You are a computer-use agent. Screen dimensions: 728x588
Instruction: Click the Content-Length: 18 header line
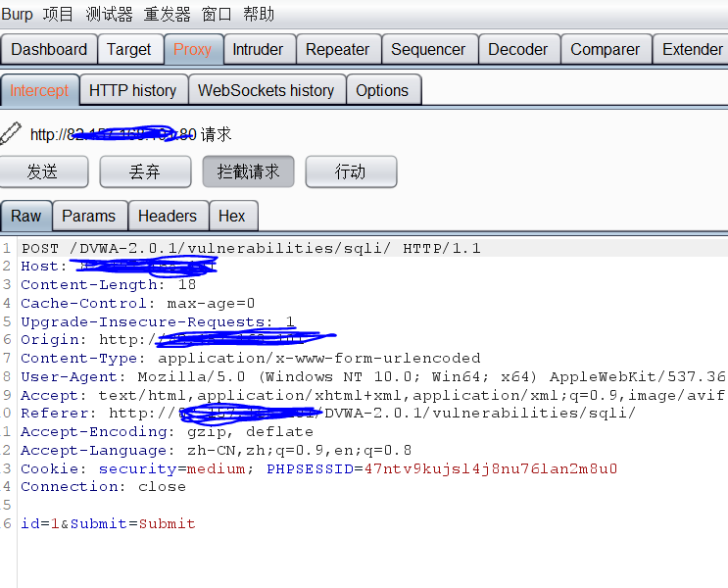(108, 285)
